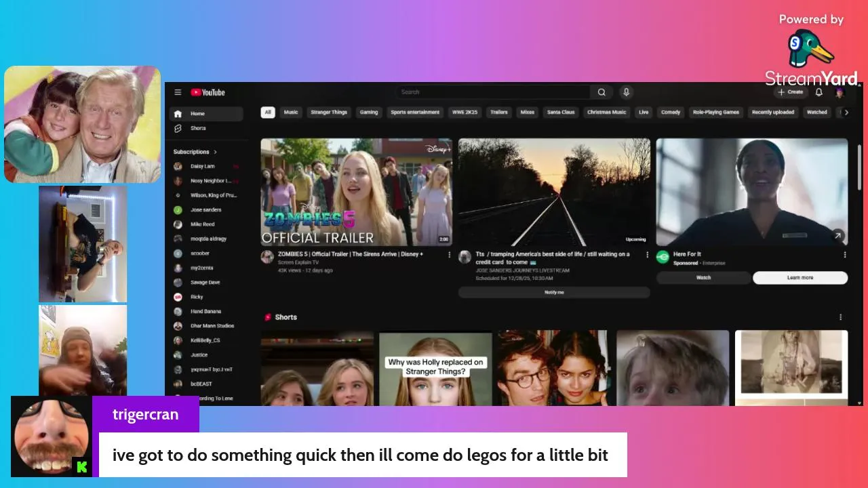Select the Sports entertainment chip
The width and height of the screenshot is (868, 488).
pyautogui.click(x=415, y=113)
